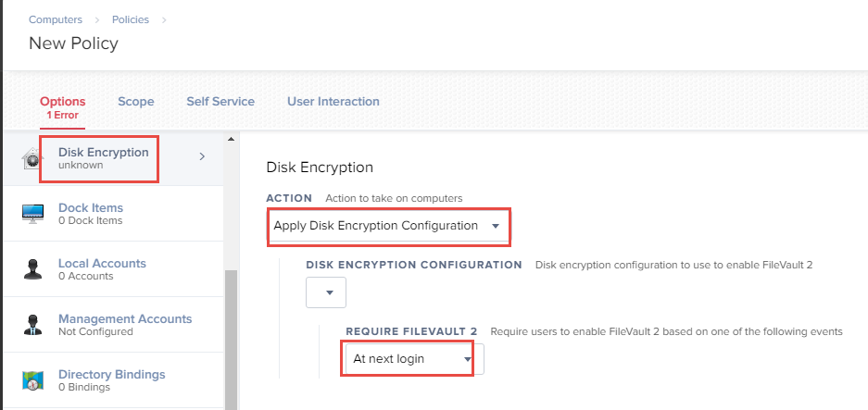Click the Directory Bindings map icon
Image resolution: width=868 pixels, height=410 pixels.
pos(32,380)
